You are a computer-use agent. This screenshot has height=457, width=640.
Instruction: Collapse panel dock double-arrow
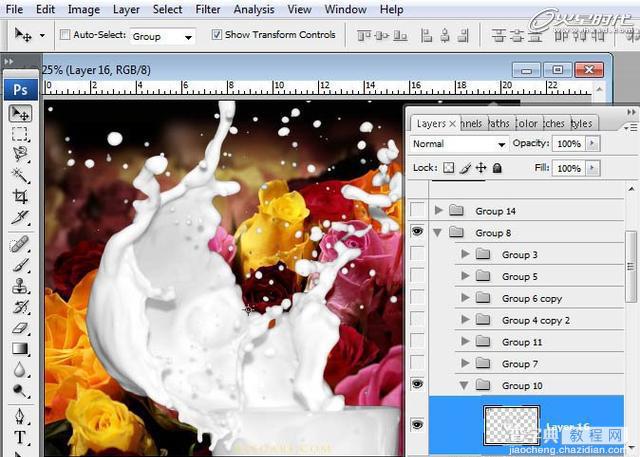tap(631, 111)
